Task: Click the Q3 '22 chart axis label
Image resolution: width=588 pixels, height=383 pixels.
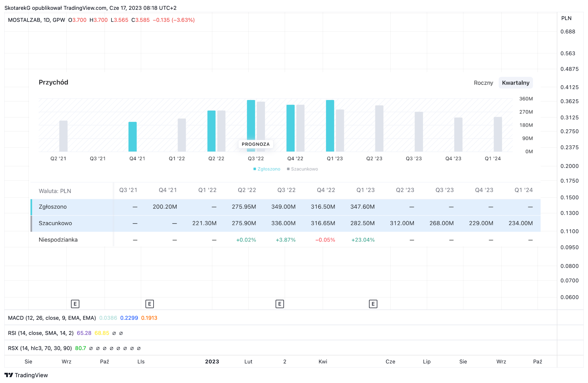Action: click(256, 159)
